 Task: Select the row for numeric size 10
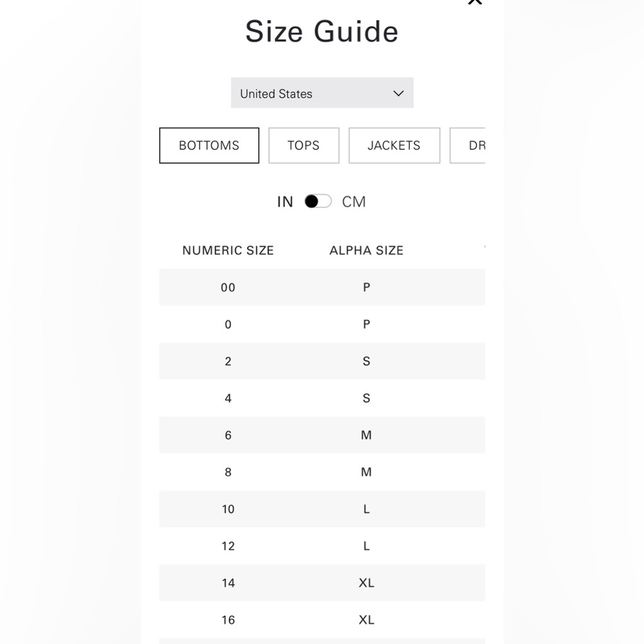pos(322,509)
